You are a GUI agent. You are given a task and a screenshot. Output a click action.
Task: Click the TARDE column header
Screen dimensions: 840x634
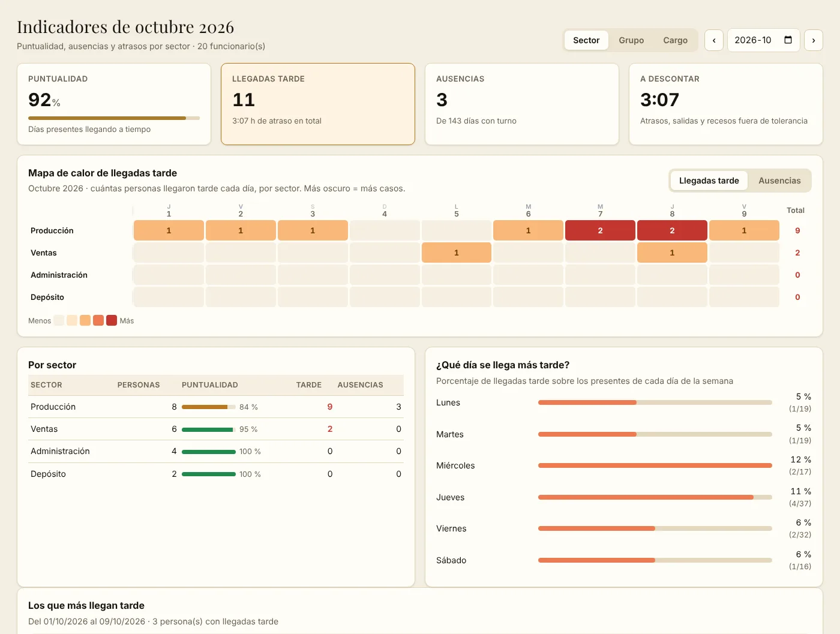coord(309,385)
